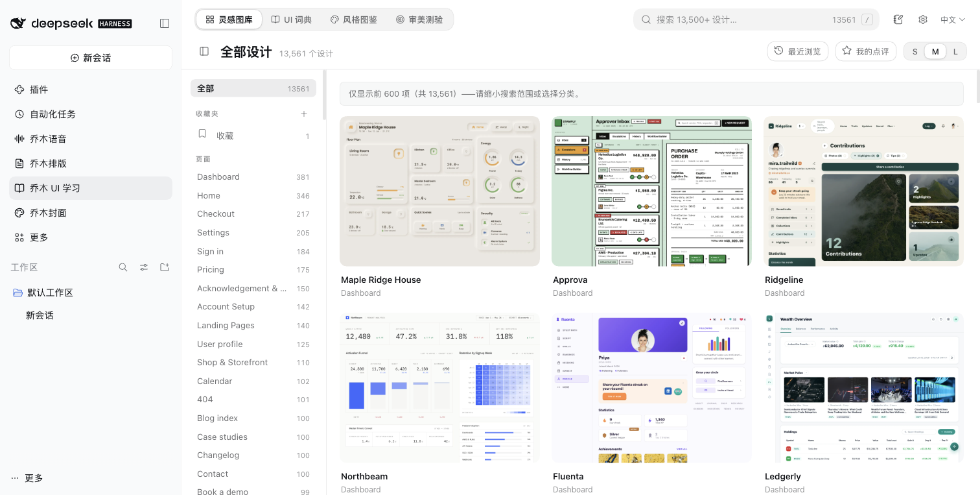Select 全部 category with 13561 items
This screenshot has height=495, width=980.
(x=253, y=88)
